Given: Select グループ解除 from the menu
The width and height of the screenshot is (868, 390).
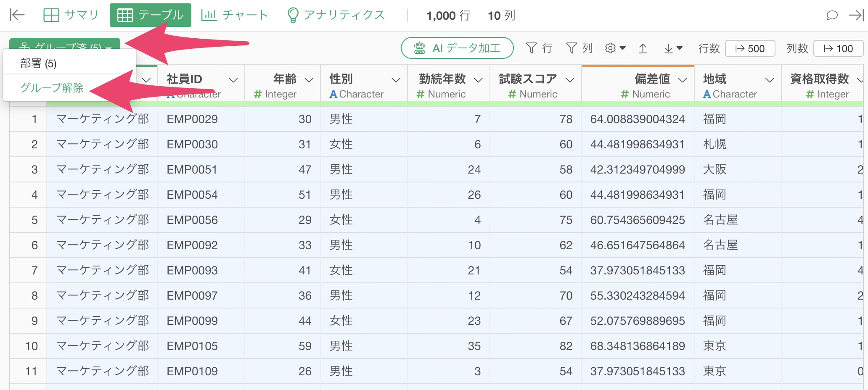Looking at the screenshot, I should 52,88.
